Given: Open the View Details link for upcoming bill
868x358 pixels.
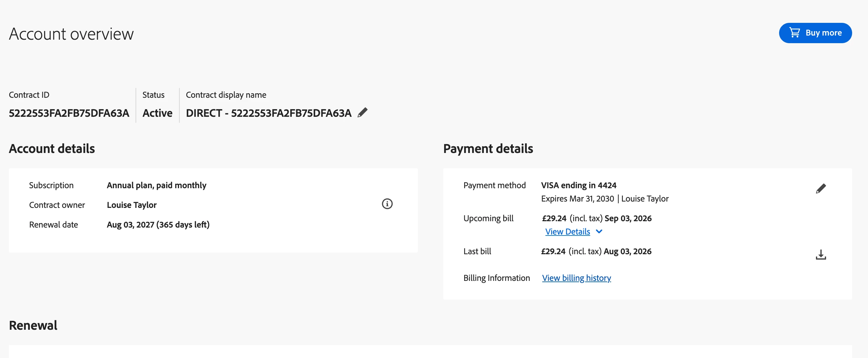Looking at the screenshot, I should point(567,231).
